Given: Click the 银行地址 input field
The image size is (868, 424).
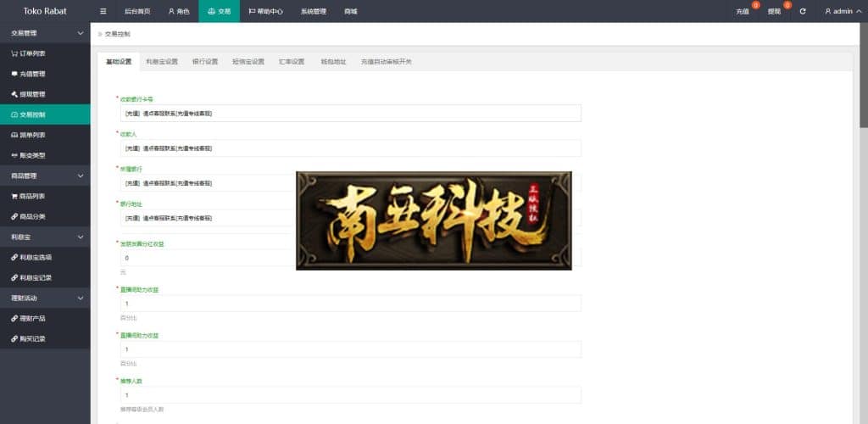Looking at the screenshot, I should tap(350, 218).
